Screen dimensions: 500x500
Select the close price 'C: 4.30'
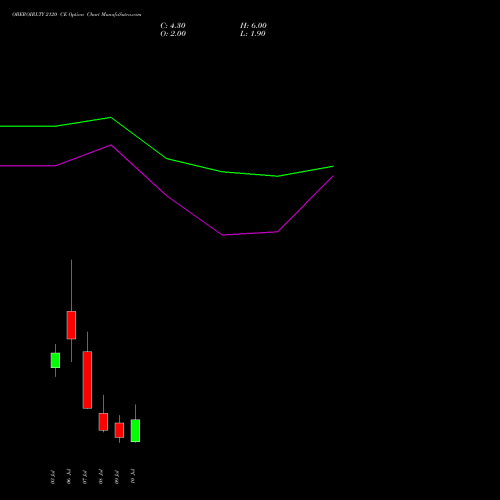(x=173, y=26)
